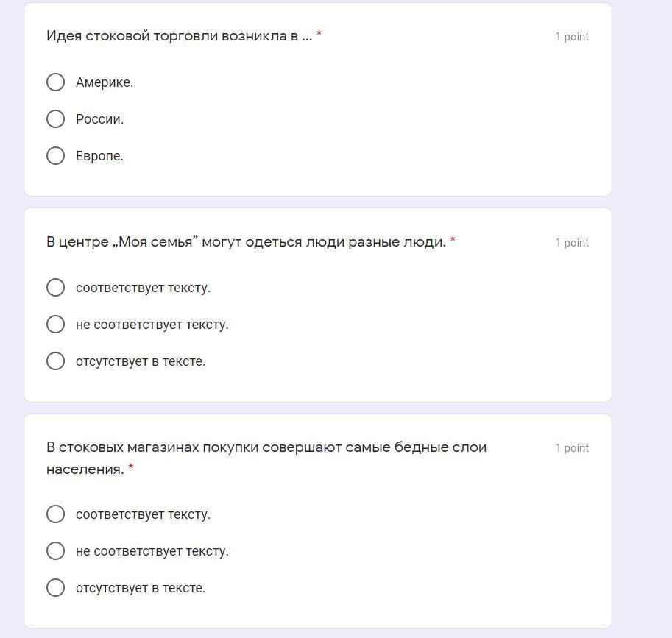This screenshot has width=672, height=638.
Task: Pick the "Европе." radio button
Action: click(x=55, y=155)
